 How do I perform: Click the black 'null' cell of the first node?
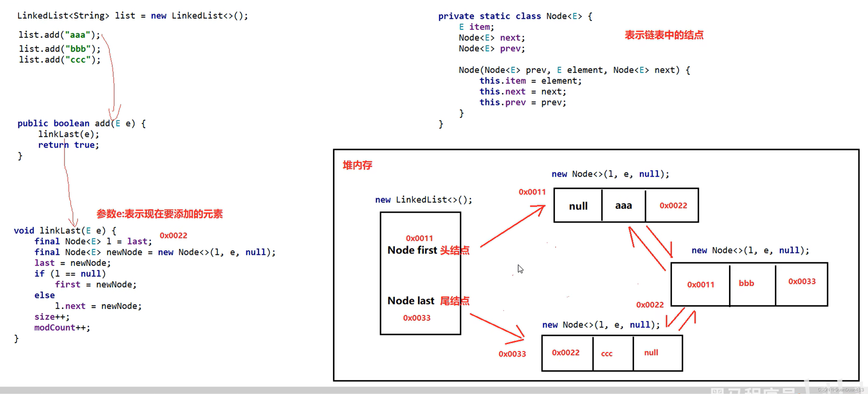coord(578,206)
